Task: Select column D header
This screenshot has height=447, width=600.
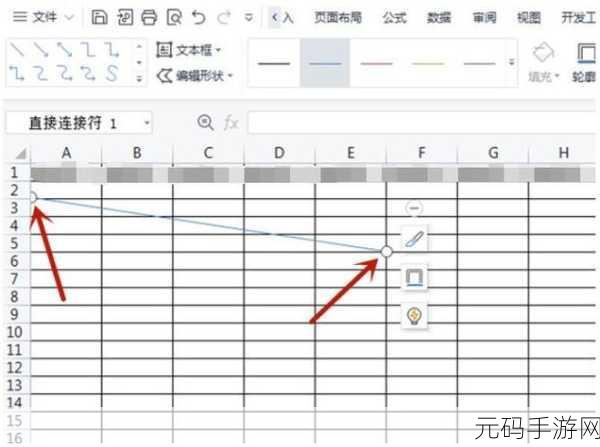Action: pos(279,153)
